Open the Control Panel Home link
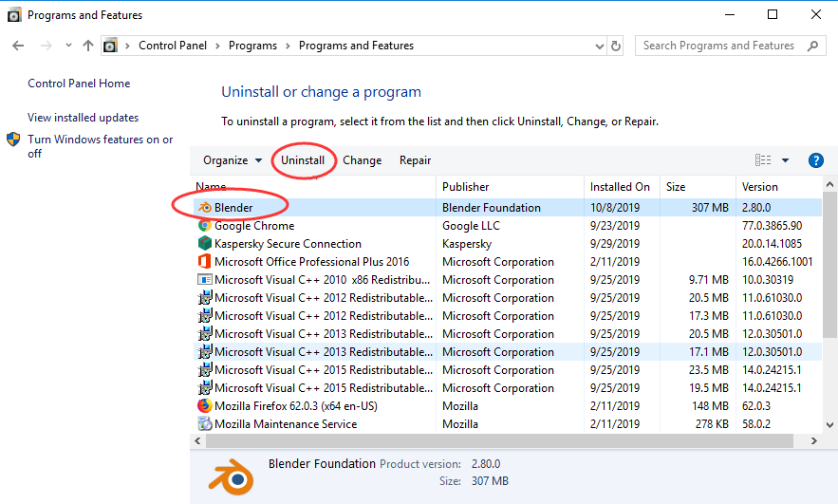Viewport: 838px width, 504px height. (x=79, y=84)
